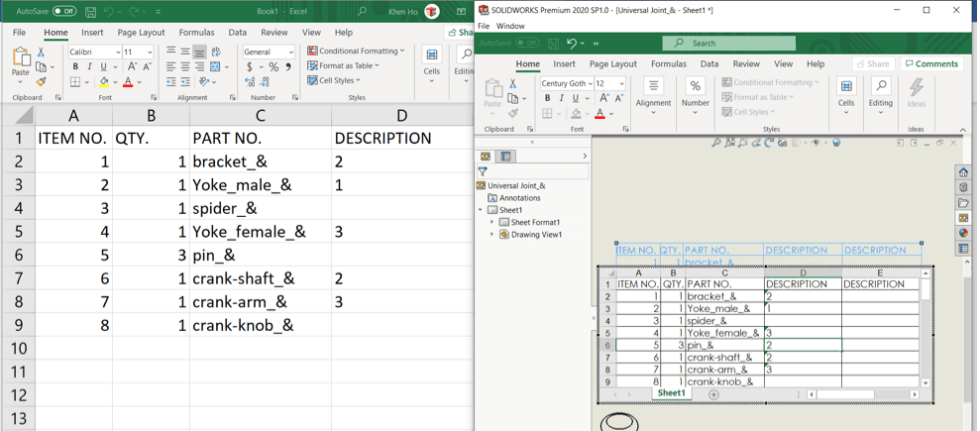Click add new sheet plus in embedded workbook

(713, 394)
